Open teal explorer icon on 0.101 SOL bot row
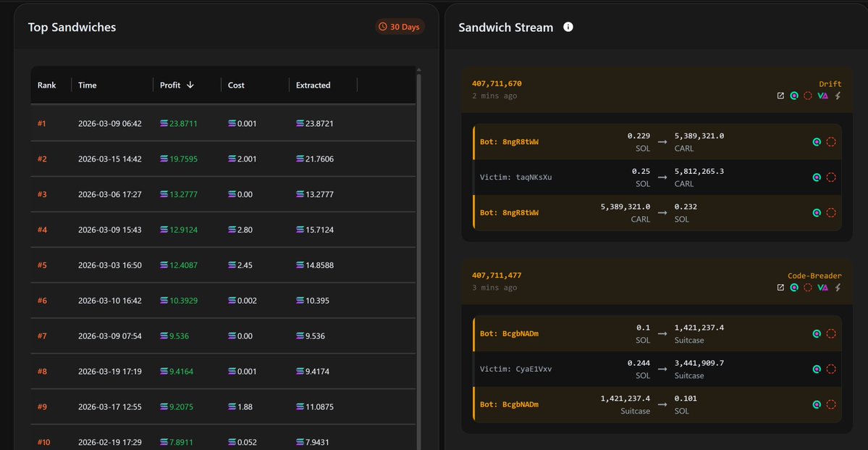 click(x=817, y=404)
